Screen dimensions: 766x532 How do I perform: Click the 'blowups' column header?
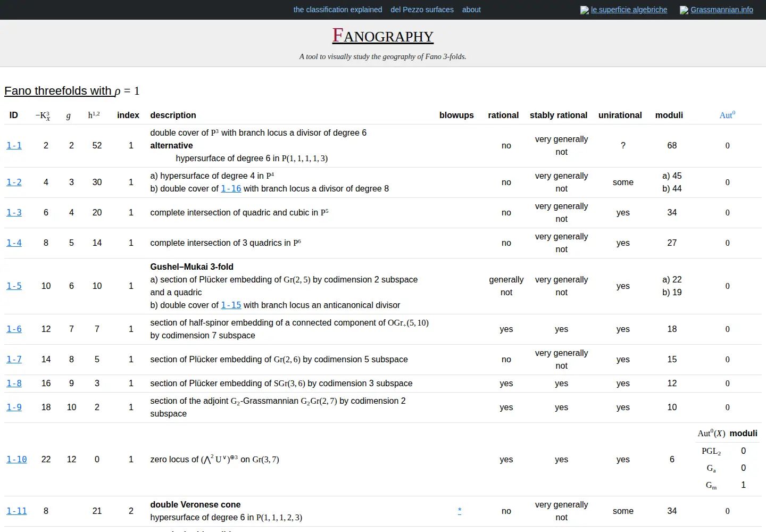point(456,115)
